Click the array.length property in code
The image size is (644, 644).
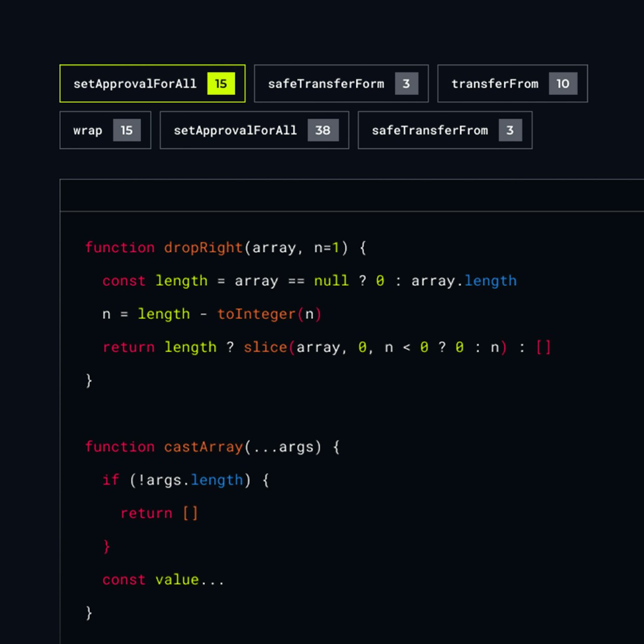pos(490,281)
